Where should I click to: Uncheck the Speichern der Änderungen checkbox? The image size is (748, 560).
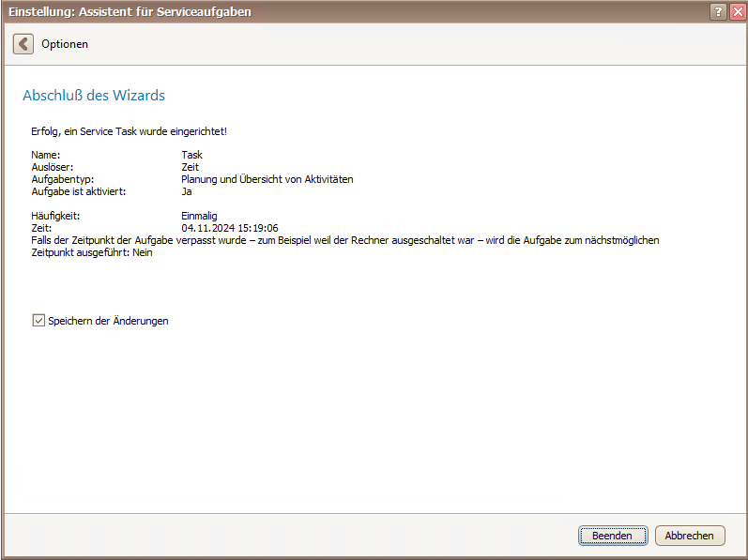point(38,320)
